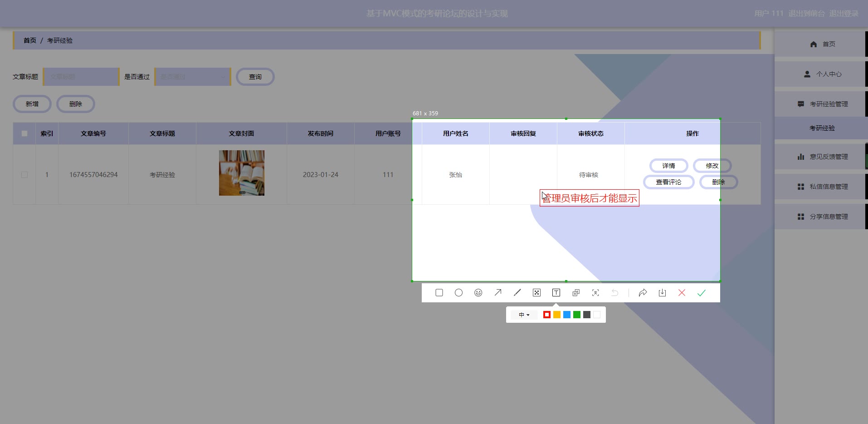Click the user name cell 张怡
Image resolution: width=868 pixels, height=424 pixels.
[x=456, y=175]
